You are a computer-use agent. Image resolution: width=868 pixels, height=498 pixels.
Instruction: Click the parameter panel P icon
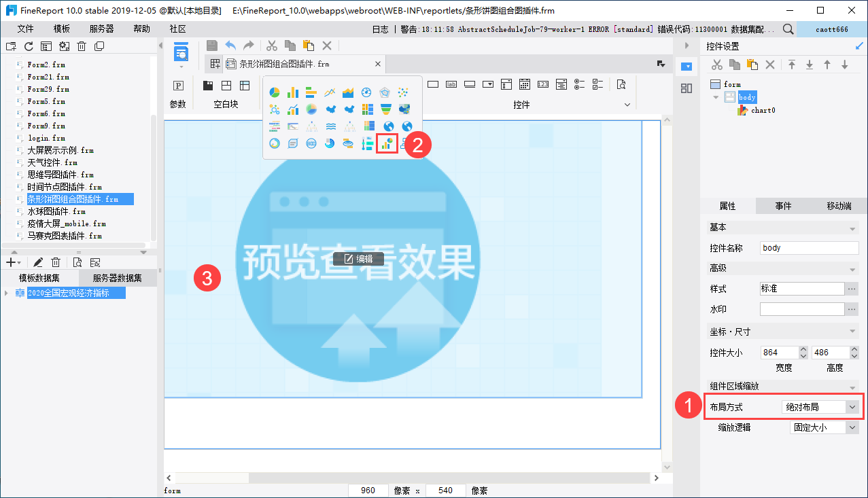178,86
